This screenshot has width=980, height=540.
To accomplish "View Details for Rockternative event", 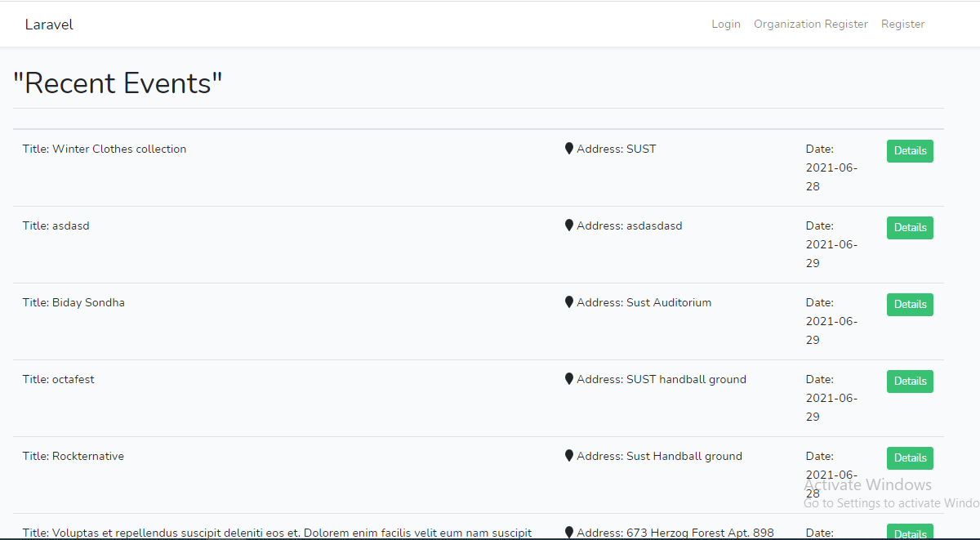I will pos(910,458).
